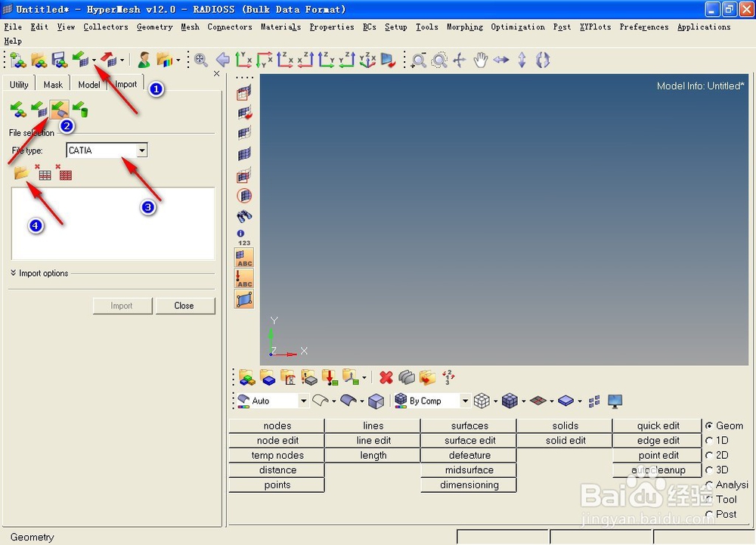Click the red X Delete icon
This screenshot has width=756, height=545.
click(386, 377)
